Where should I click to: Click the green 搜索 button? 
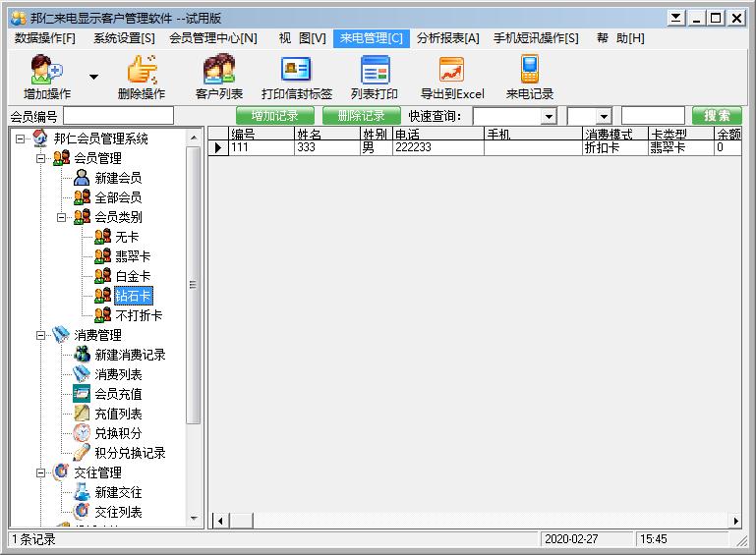(717, 116)
